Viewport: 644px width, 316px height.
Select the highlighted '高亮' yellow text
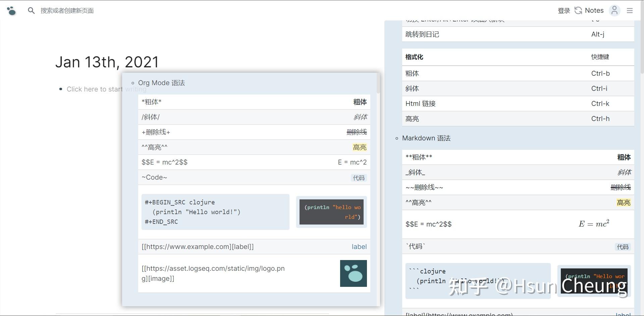point(360,147)
